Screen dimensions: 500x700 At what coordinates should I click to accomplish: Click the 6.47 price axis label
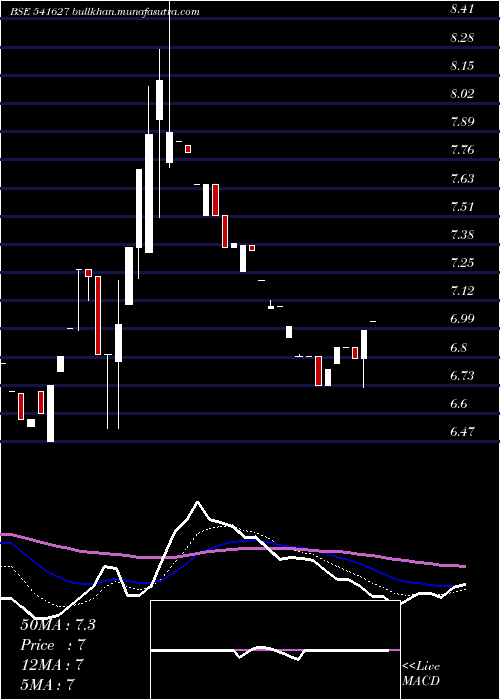462,432
